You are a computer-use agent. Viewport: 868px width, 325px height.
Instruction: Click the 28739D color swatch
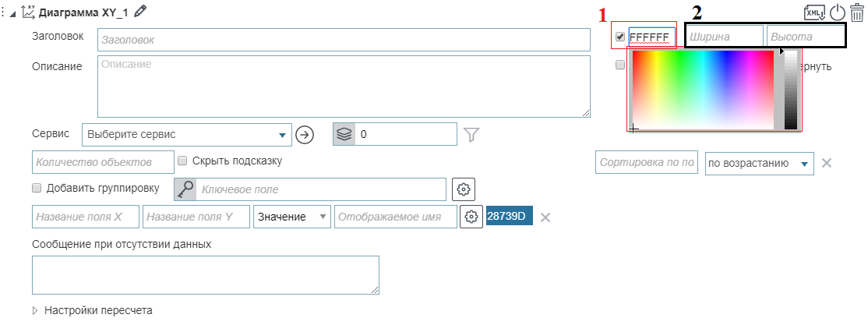pos(509,216)
